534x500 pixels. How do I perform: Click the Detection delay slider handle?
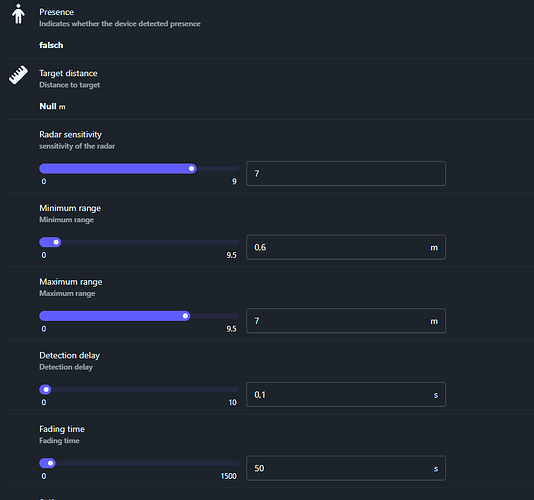46,389
